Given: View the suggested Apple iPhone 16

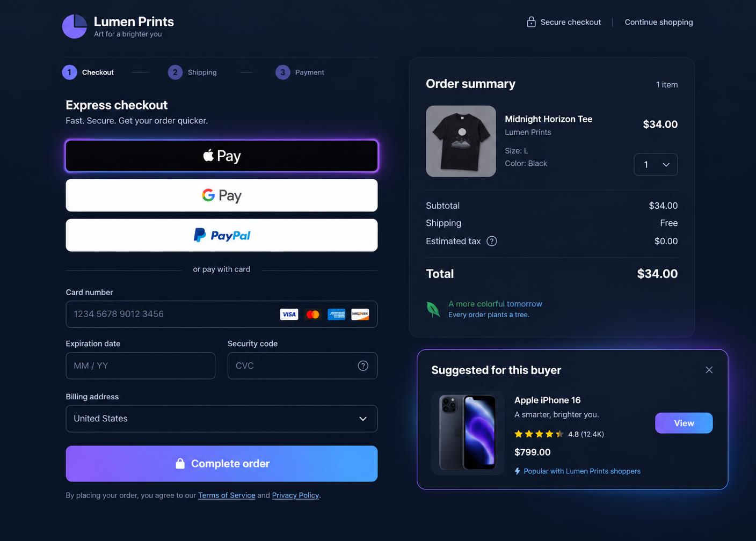Looking at the screenshot, I should pyautogui.click(x=684, y=423).
